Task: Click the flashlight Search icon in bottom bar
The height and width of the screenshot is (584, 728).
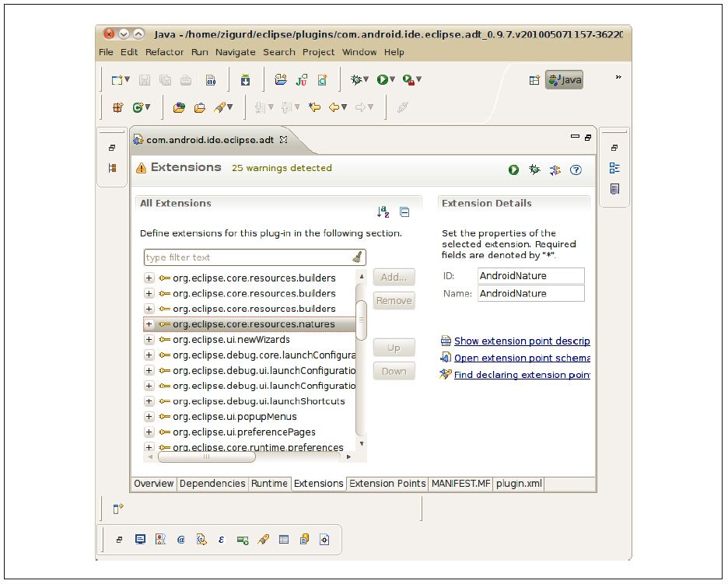Action: (263, 540)
